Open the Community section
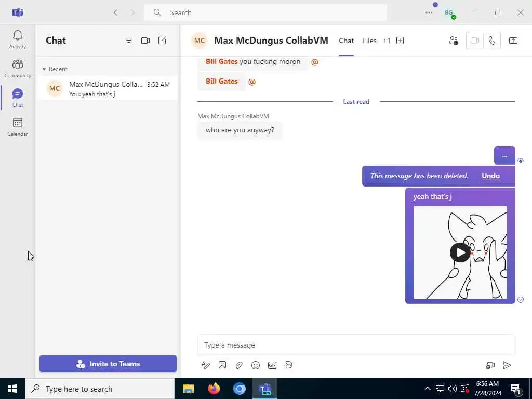Viewport: 532px width, 399px height. 17,69
